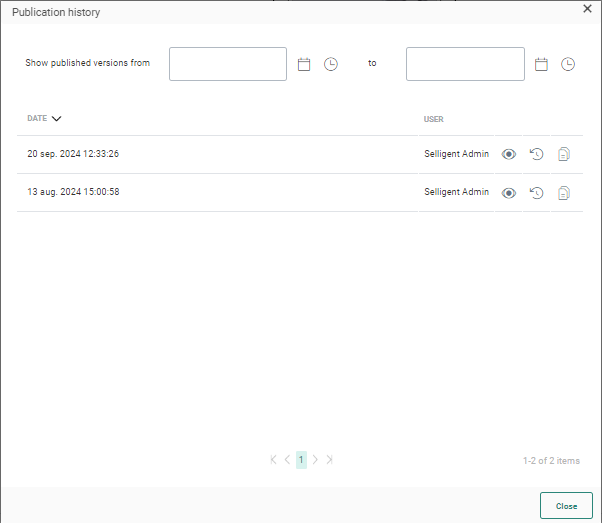Select page 1 in the pagination
Viewport: 602px width, 523px height.
[x=301, y=460]
